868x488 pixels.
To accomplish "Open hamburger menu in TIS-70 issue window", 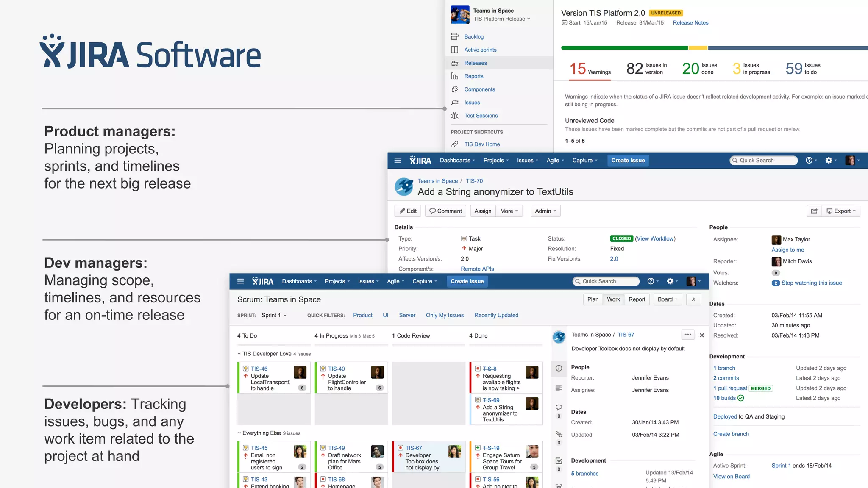I will (398, 160).
